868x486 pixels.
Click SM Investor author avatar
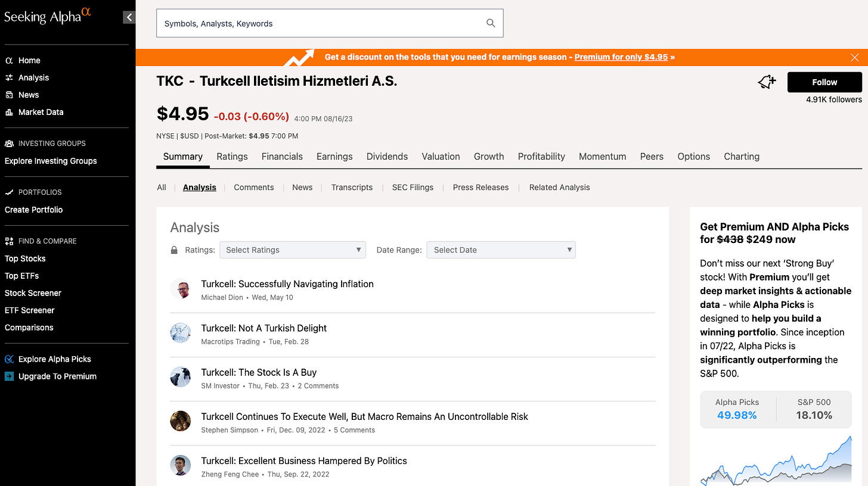180,377
